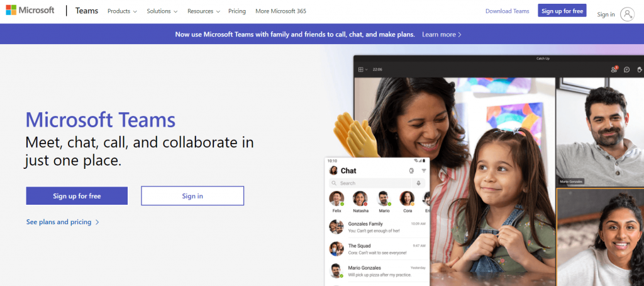Click the Catch Up window title
The image size is (644, 286).
pyautogui.click(x=543, y=59)
